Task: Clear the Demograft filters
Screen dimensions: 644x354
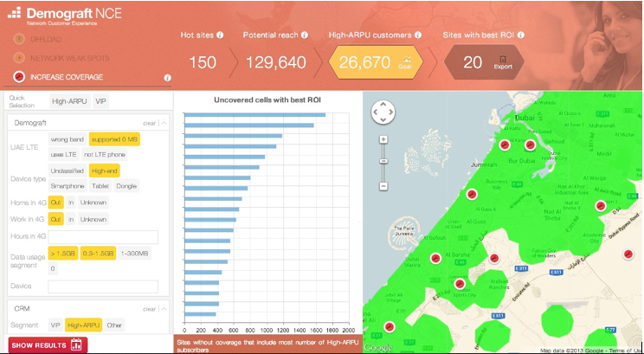Action: point(149,123)
